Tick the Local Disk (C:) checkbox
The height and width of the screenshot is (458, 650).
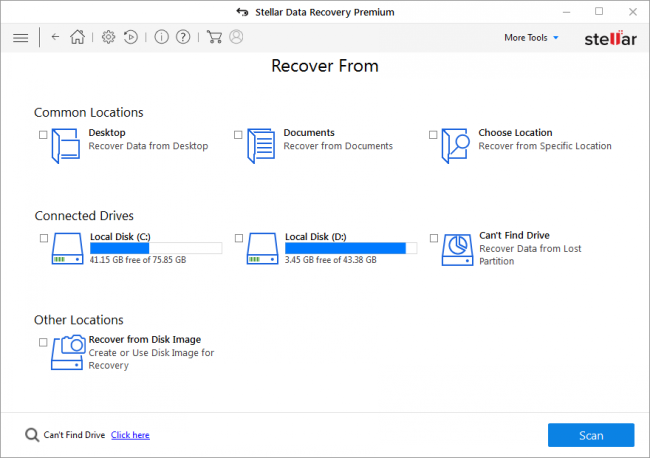[x=44, y=238]
